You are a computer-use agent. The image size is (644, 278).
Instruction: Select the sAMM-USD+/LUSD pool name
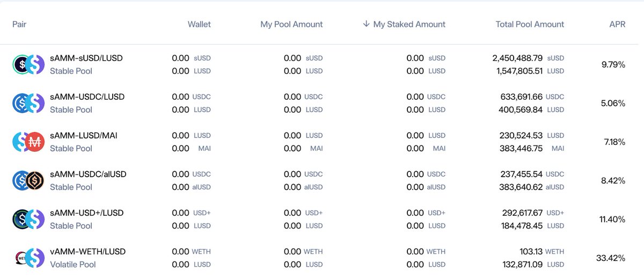(x=87, y=213)
